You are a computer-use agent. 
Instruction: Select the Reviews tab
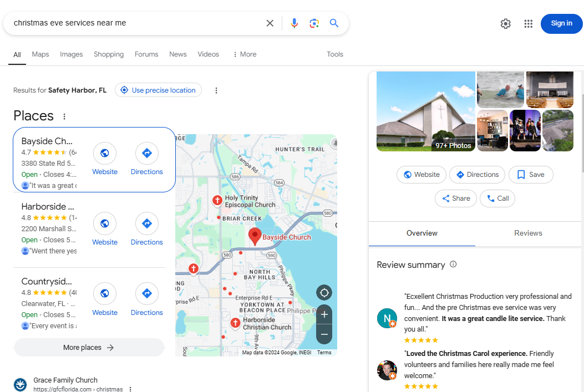click(528, 233)
